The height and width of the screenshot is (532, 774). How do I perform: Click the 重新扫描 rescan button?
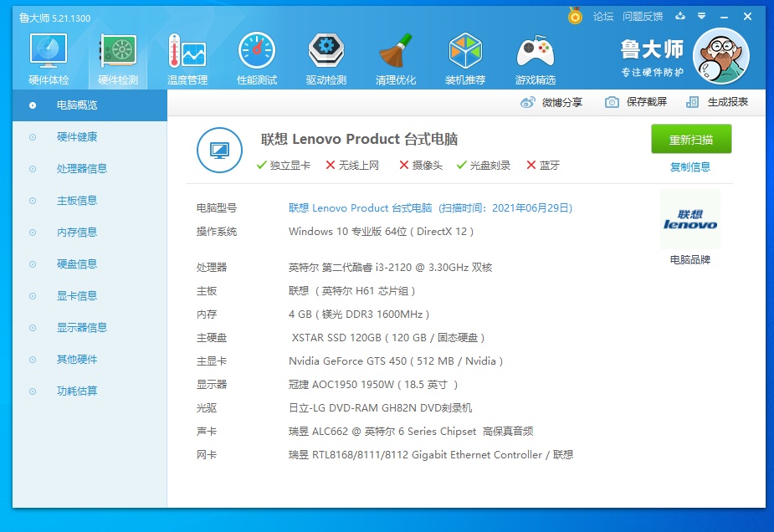pos(691,139)
